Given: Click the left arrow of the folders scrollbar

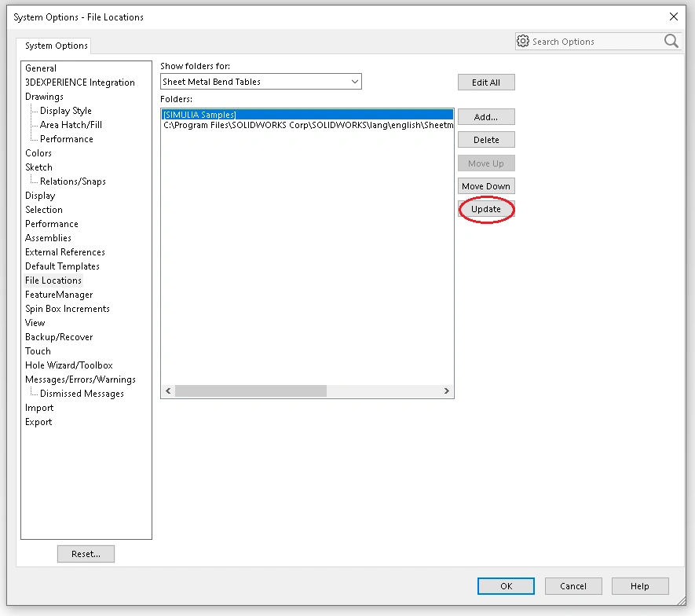Looking at the screenshot, I should pos(168,390).
